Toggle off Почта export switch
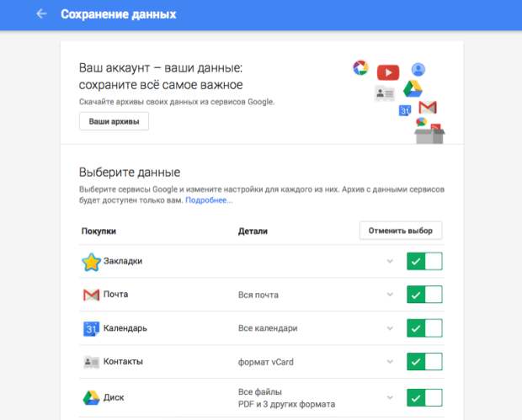The height and width of the screenshot is (420, 522). click(424, 295)
